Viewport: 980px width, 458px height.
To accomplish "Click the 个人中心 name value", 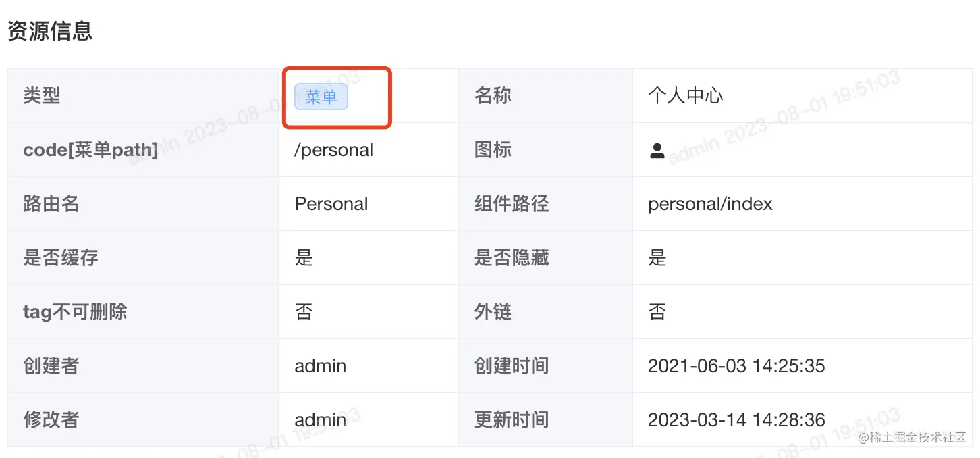I will (x=686, y=96).
